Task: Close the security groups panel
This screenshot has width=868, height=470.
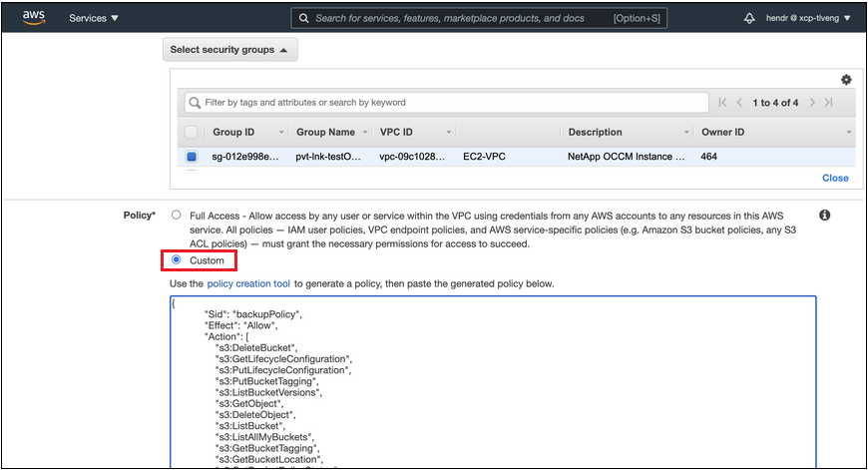Action: pos(835,178)
